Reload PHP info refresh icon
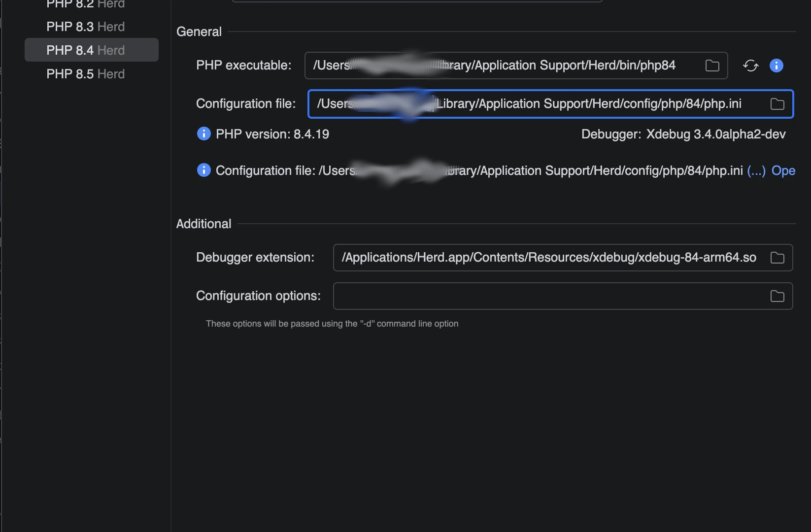 (x=750, y=66)
